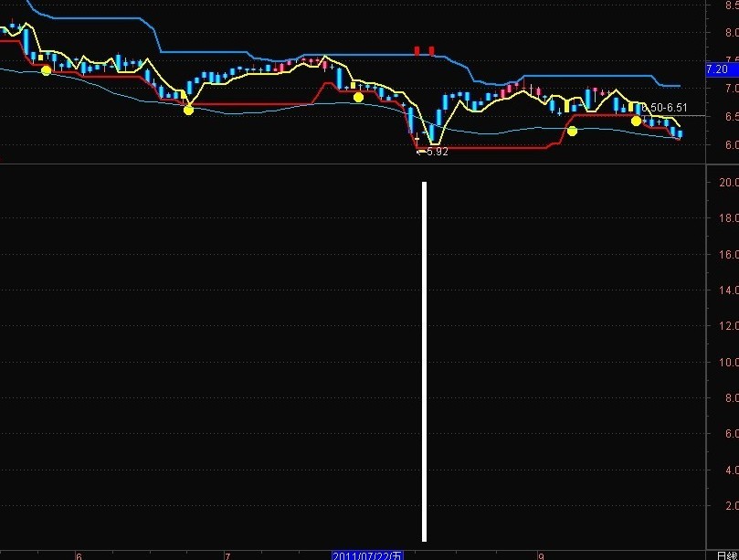The height and width of the screenshot is (560, 739).
Task: Select the blue 7.20 price tag on the axis
Action: point(722,69)
